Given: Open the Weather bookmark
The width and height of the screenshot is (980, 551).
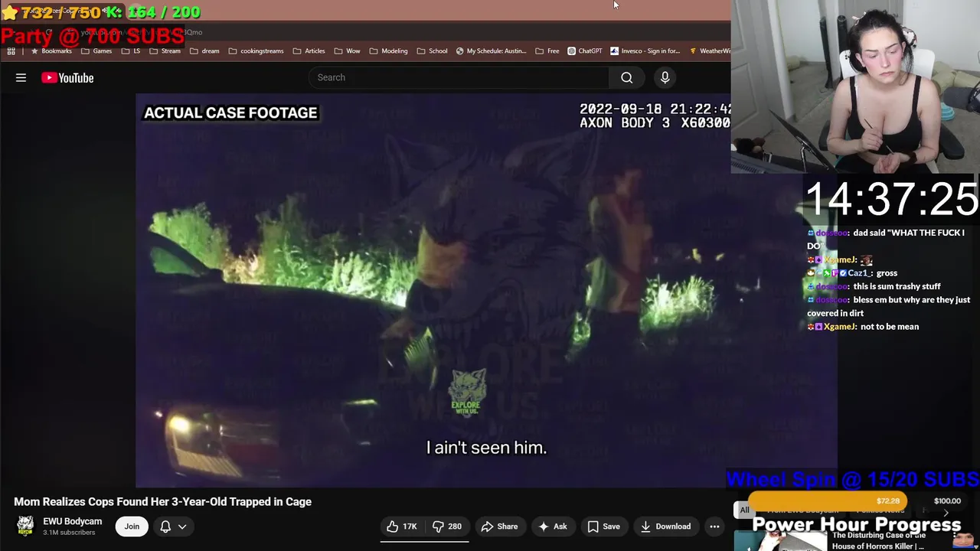Looking at the screenshot, I should pyautogui.click(x=710, y=51).
